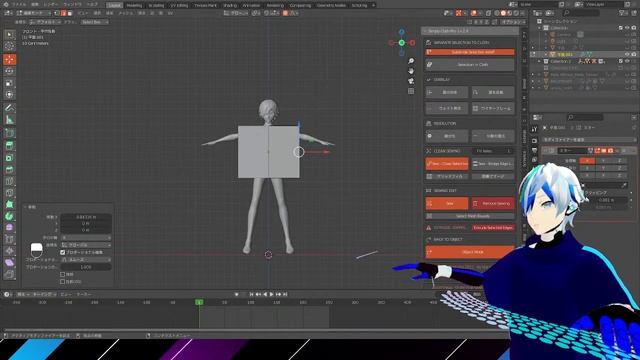The image size is (640, 360).
Task: Open the Sculpting workspace tab
Action: click(x=156, y=5)
